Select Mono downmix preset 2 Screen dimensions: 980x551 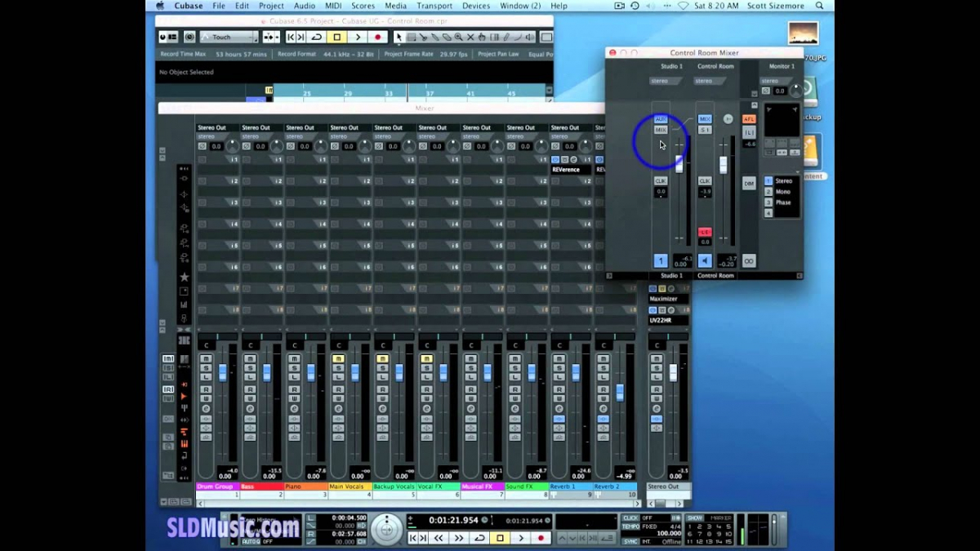(x=768, y=192)
